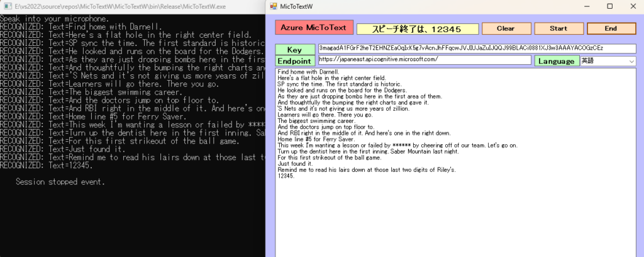Click the MicToTextW app icon in title bar
This screenshot has height=257, width=644.
point(273,6)
